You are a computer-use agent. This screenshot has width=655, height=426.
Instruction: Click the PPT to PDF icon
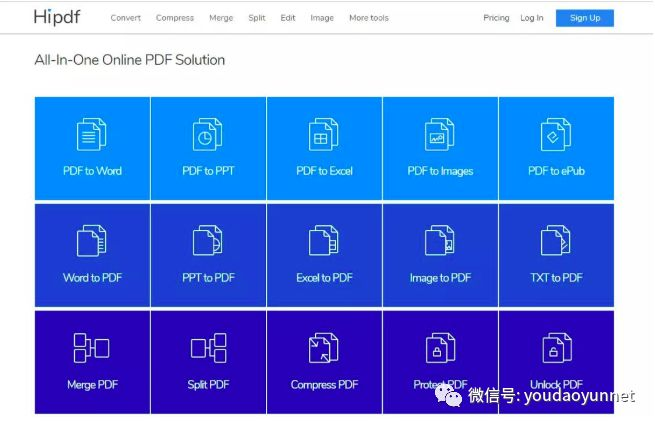coord(208,241)
